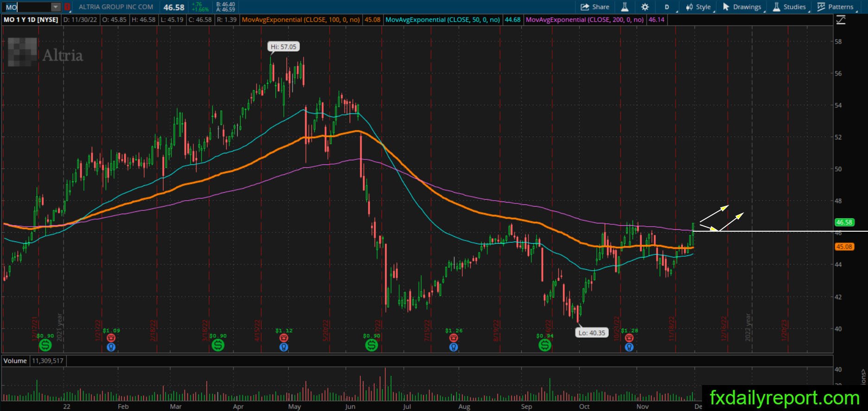This screenshot has width=868, height=411.
Task: Click the $1.26 earnings phone icon
Action: point(453,338)
